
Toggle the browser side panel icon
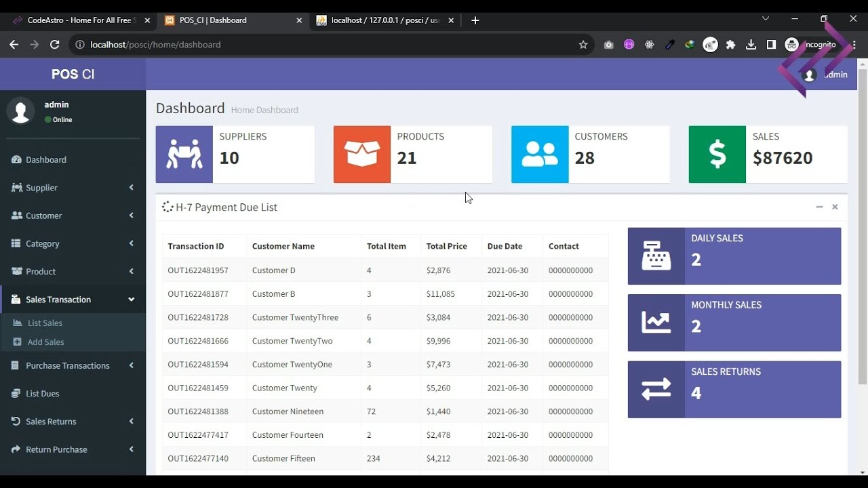(x=771, y=45)
